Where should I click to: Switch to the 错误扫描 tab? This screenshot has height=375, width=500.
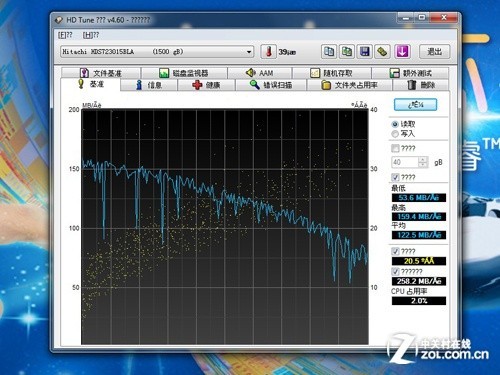coord(271,85)
